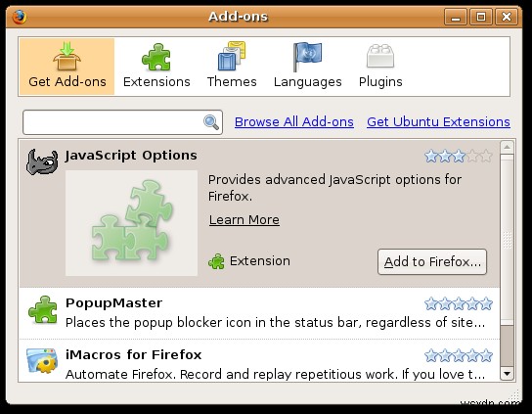The image size is (532, 414).
Task: Open Browse All Add-ons link
Action: [294, 122]
